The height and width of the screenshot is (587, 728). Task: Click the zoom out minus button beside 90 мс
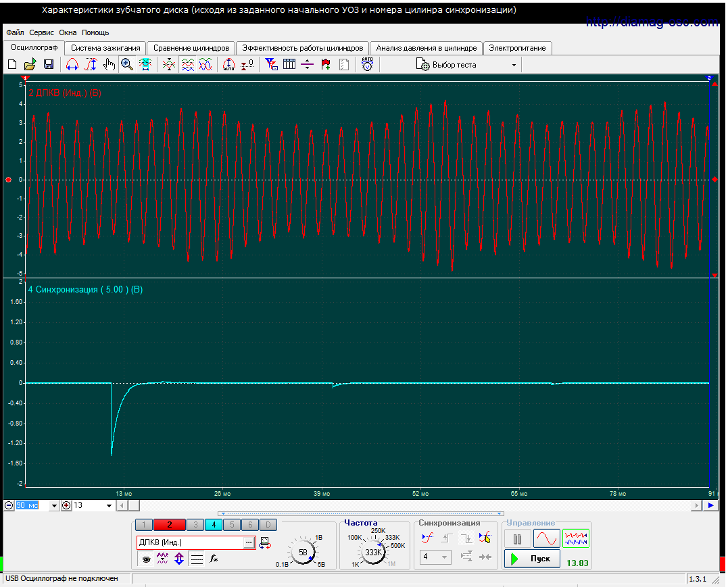[x=9, y=506]
